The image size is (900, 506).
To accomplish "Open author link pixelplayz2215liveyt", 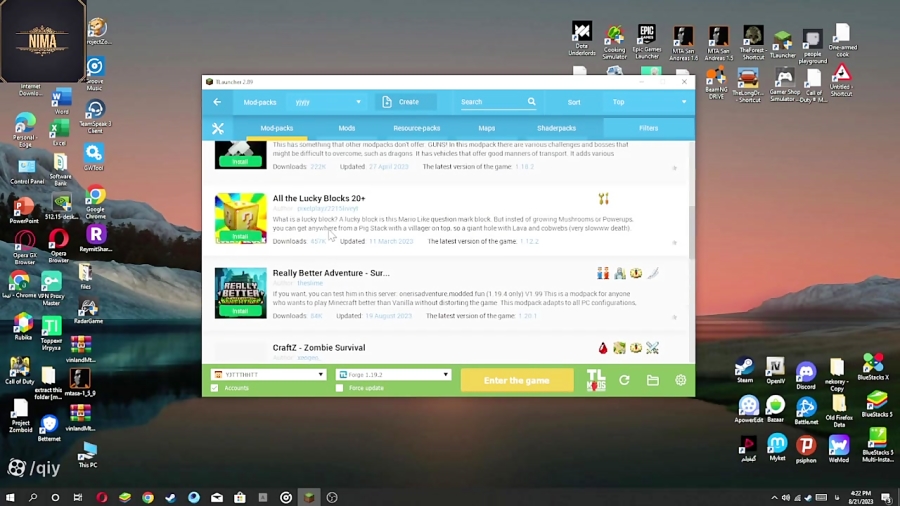I will pos(327,209).
